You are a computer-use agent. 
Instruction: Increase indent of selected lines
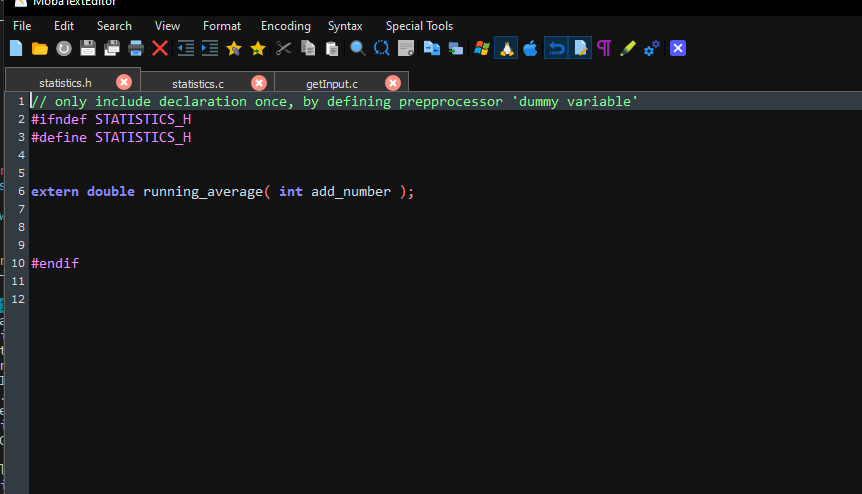pos(209,48)
